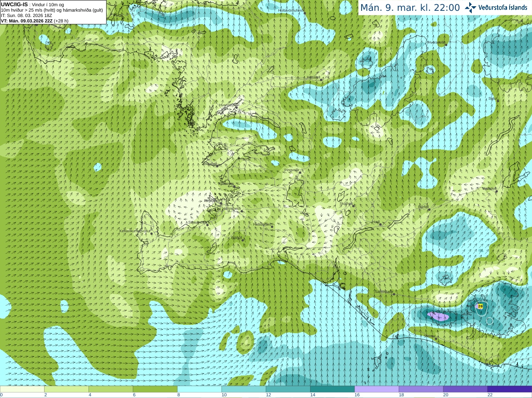Click the Hólmsheiði place label
532x398 pixels.
(x=232, y=209)
